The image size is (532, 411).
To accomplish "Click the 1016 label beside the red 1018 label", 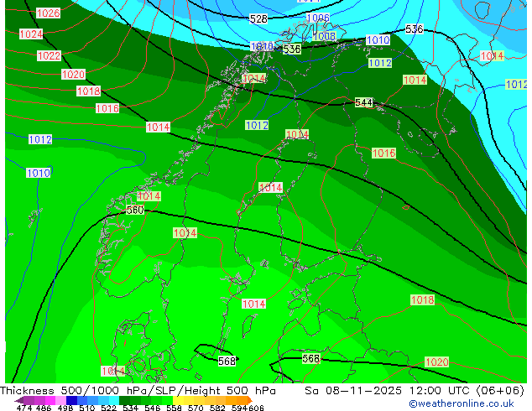I will [x=107, y=108].
